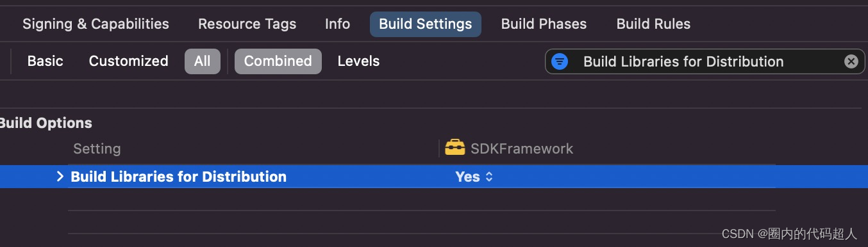Clear the search field with X icon
This screenshot has width=868, height=247.
click(851, 61)
